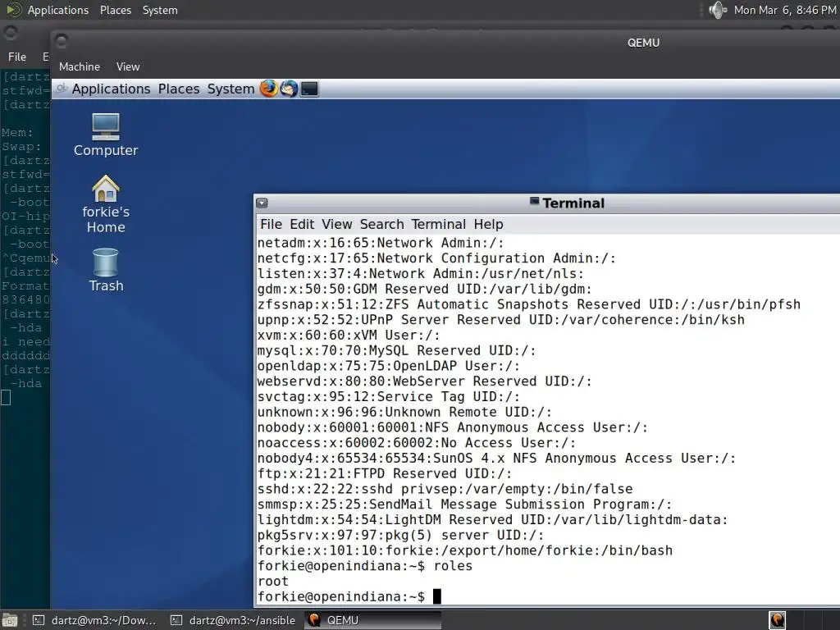The image size is (840, 630).
Task: Click the 'pkg5srv:x:97:97' passwd line
Action: coord(400,535)
